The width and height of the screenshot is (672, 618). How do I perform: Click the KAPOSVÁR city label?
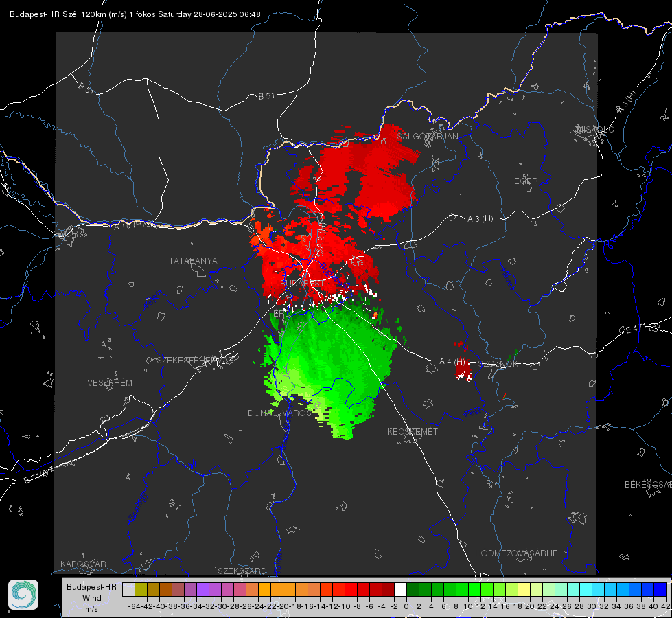point(83,564)
